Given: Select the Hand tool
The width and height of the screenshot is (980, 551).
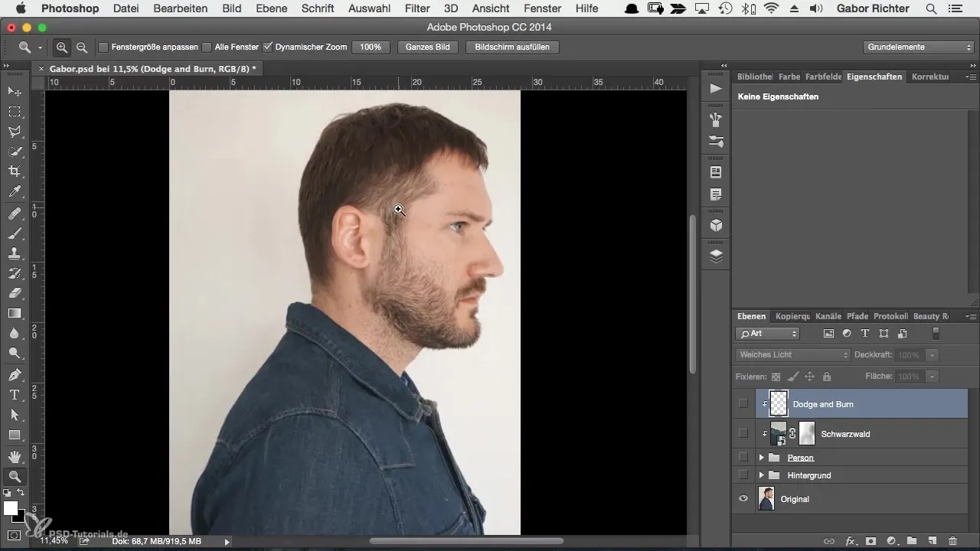Looking at the screenshot, I should point(15,457).
